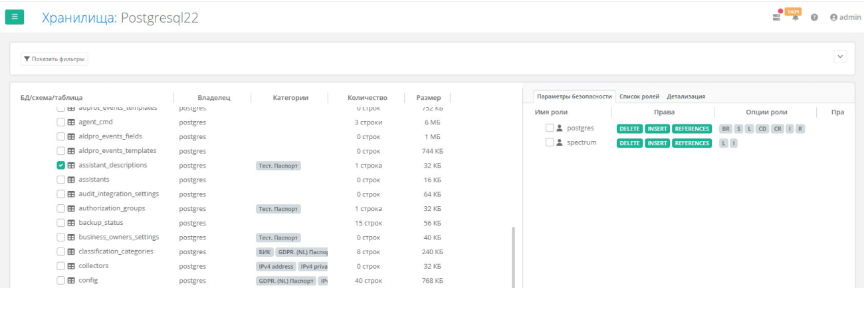Image resolution: width=868 pixels, height=328 pixels.
Task: Click the table list vertical scrollbar
Action: click(x=512, y=257)
